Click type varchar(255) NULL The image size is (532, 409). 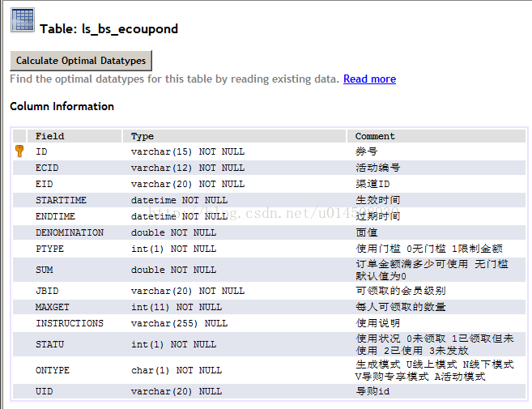coord(179,323)
